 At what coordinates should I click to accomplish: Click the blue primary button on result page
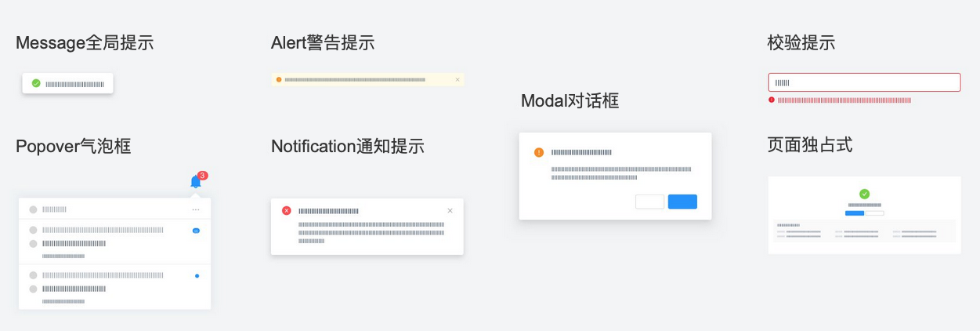855,213
